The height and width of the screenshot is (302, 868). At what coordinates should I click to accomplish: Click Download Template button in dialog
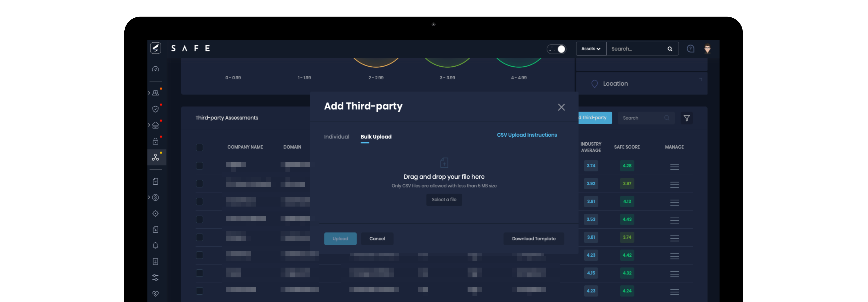coord(534,238)
